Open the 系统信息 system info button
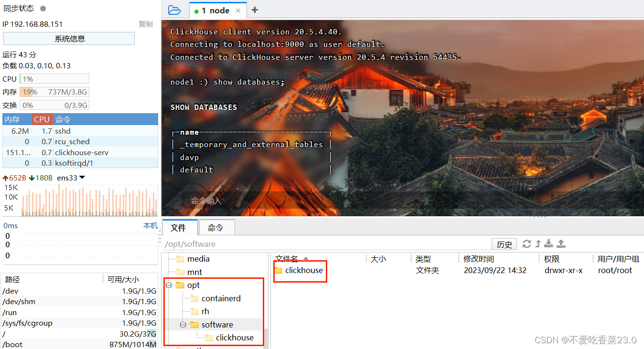The height and width of the screenshot is (349, 644). point(69,39)
